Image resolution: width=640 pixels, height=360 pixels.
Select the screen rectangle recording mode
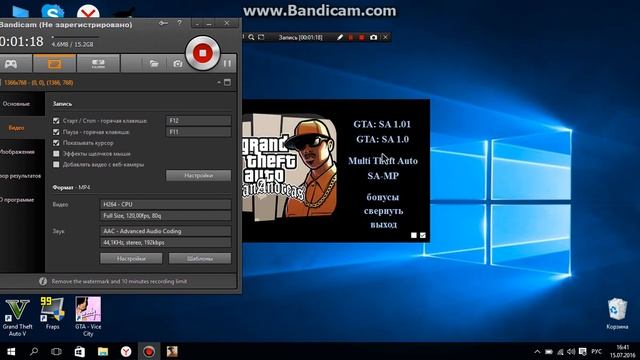tap(55, 64)
